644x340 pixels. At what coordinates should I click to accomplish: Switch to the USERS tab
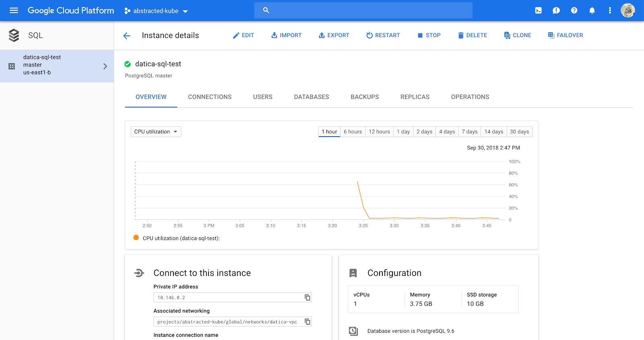point(263,97)
